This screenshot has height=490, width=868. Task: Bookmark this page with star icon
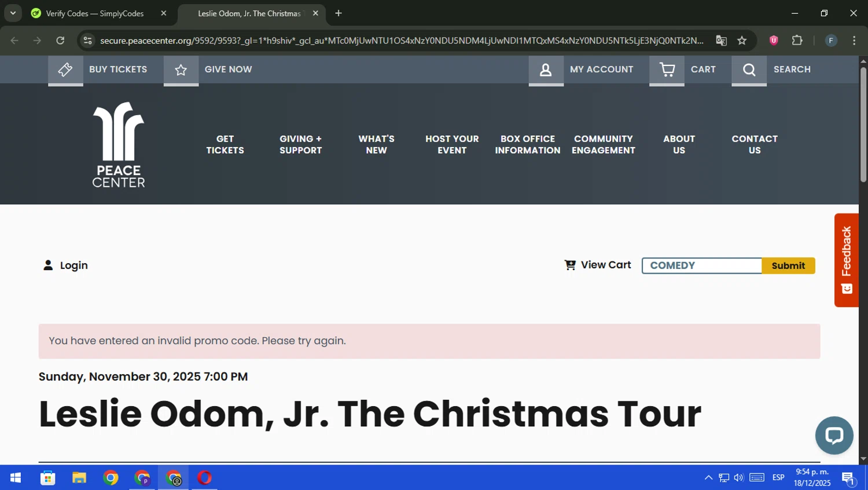click(742, 40)
